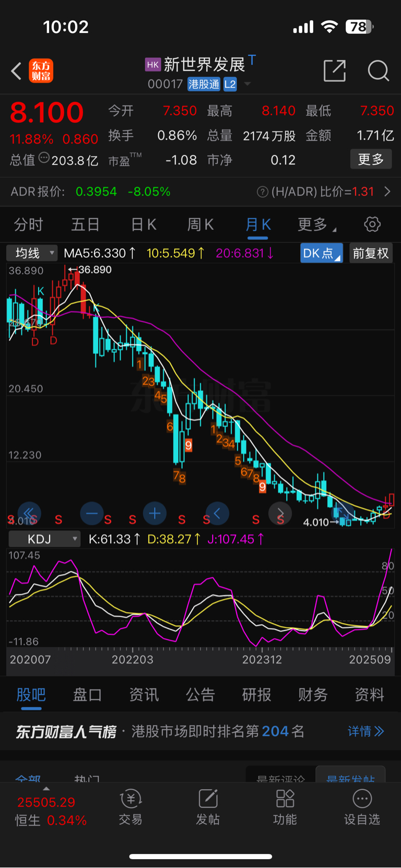The width and height of the screenshot is (401, 868).
Task: Move chart left with left arrow button
Action: [217, 513]
